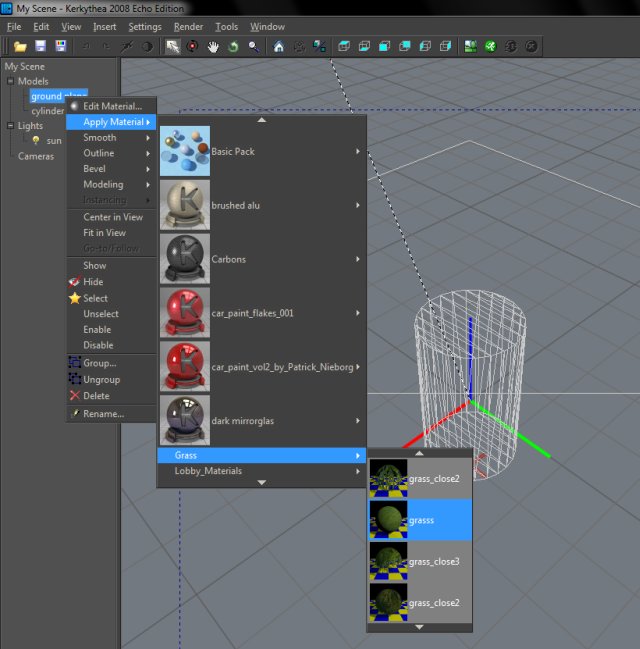Click the colored Save with settings icon
The height and width of the screenshot is (649, 640).
pos(61,46)
